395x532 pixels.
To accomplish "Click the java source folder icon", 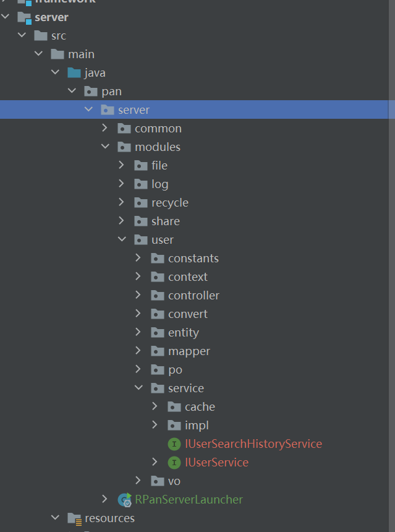I will point(74,72).
